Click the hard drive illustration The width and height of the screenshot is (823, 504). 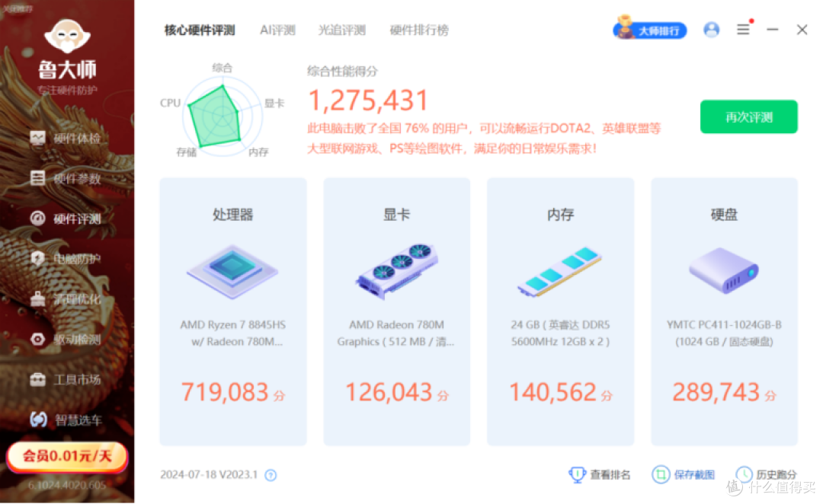tap(724, 270)
